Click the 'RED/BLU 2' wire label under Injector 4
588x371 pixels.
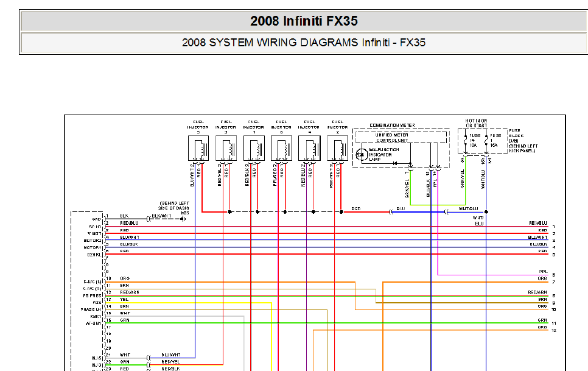(303, 175)
